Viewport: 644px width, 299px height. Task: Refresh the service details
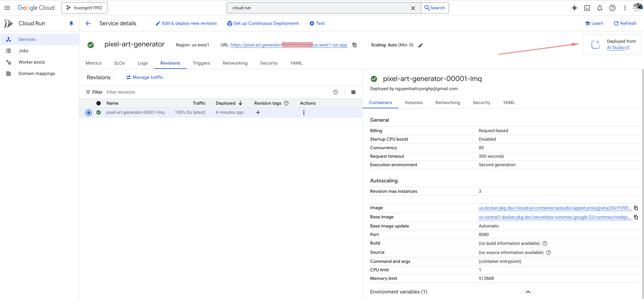(625, 23)
